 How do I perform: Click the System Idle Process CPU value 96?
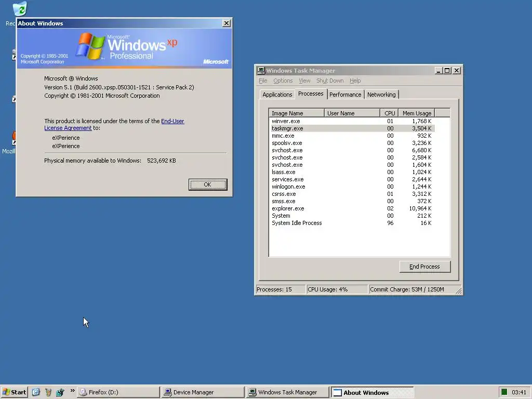(390, 223)
